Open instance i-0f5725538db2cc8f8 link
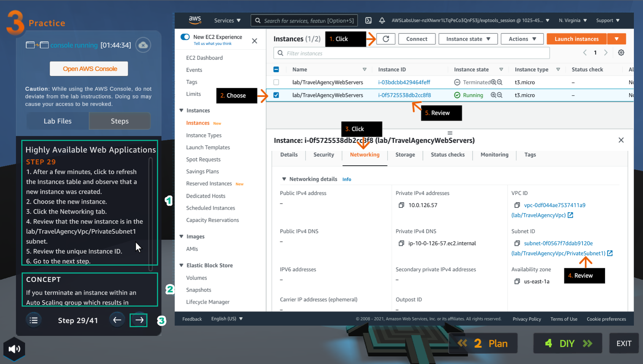 point(404,95)
